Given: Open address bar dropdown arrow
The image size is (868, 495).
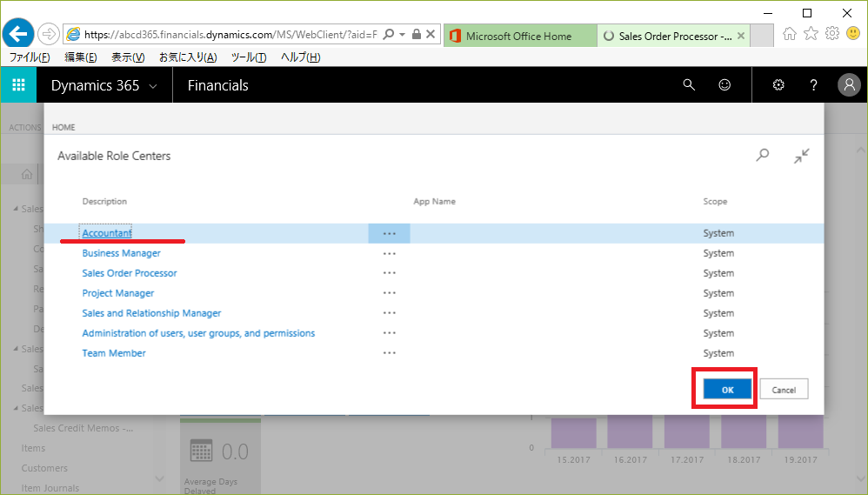Looking at the screenshot, I should tap(403, 35).
